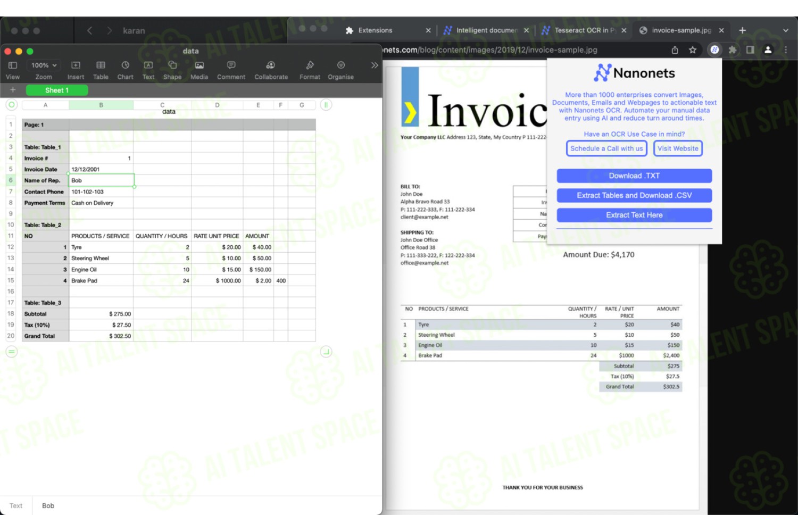Add a Table from the toolbar
The height and width of the screenshot is (532, 798).
point(101,70)
